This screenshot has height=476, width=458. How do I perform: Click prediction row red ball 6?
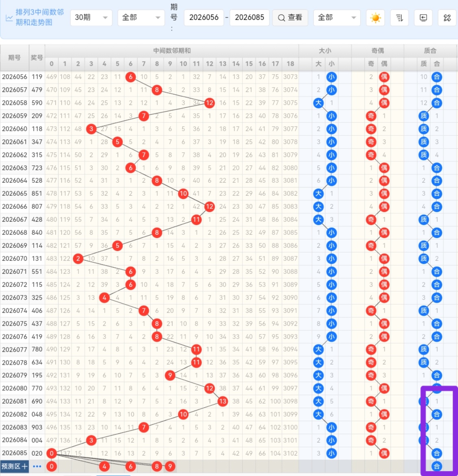[131, 466]
